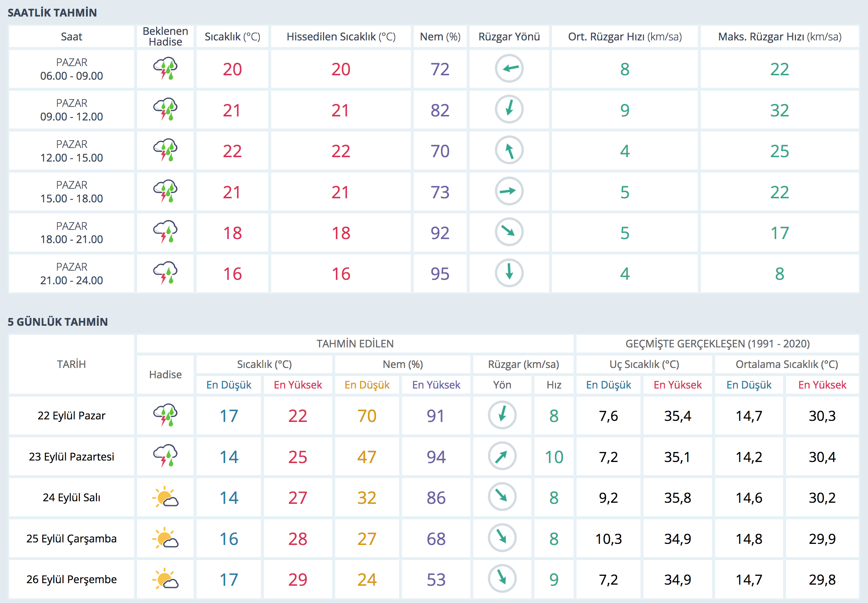
Task: Click the east-pointing wind arrow for 15.00 - 18.00
Action: coord(509,191)
